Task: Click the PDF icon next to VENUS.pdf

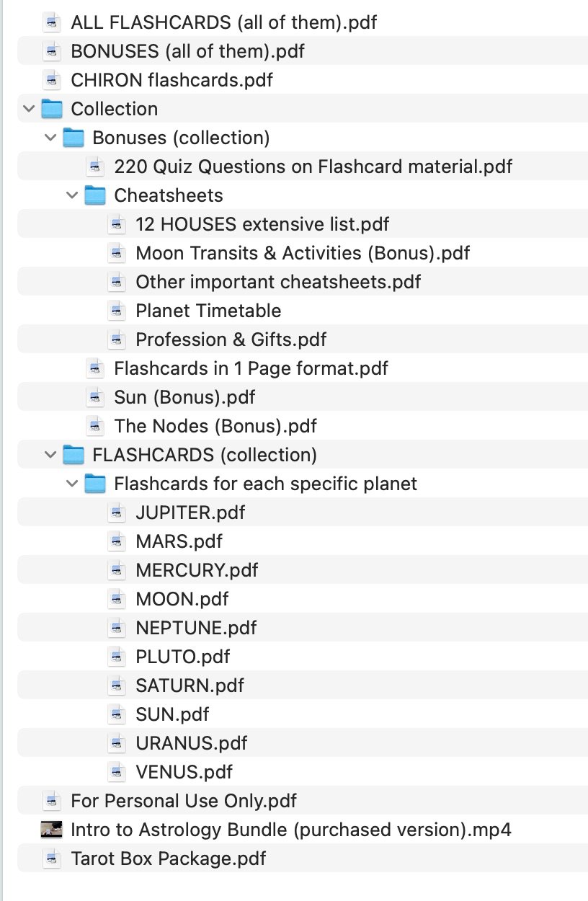Action: [x=117, y=772]
